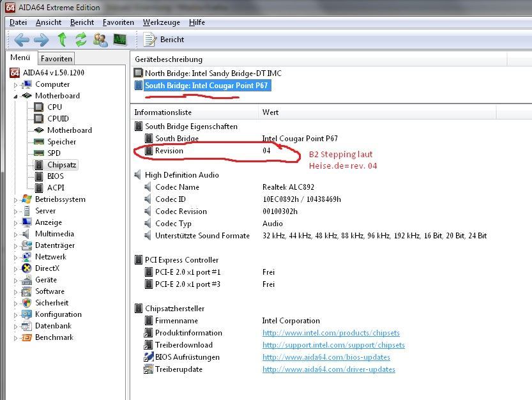Open the Ansicht menu
This screenshot has width=532, height=400.
(x=49, y=22)
